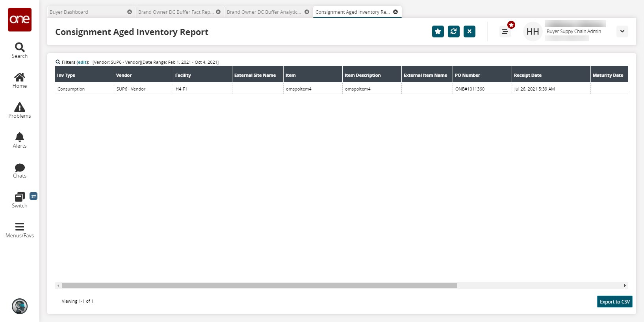
Task: Click the filters edit link
Action: pos(82,62)
